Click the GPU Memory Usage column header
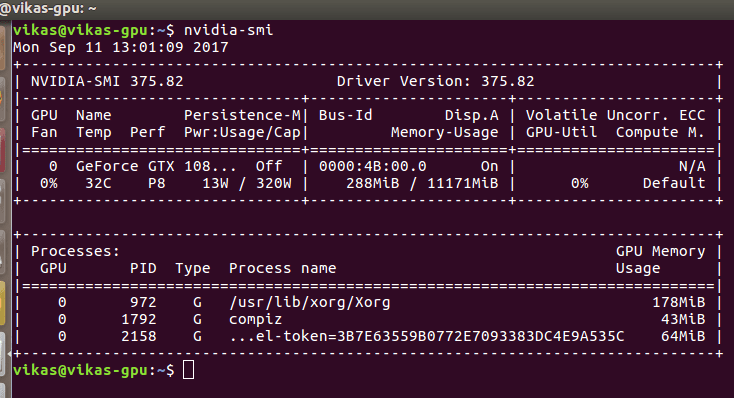734x398 pixels. 661,260
